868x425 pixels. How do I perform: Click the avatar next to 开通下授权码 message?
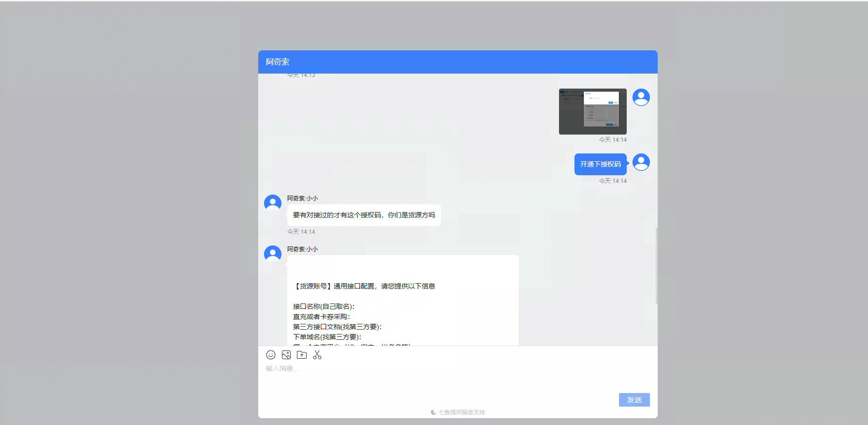pos(641,162)
